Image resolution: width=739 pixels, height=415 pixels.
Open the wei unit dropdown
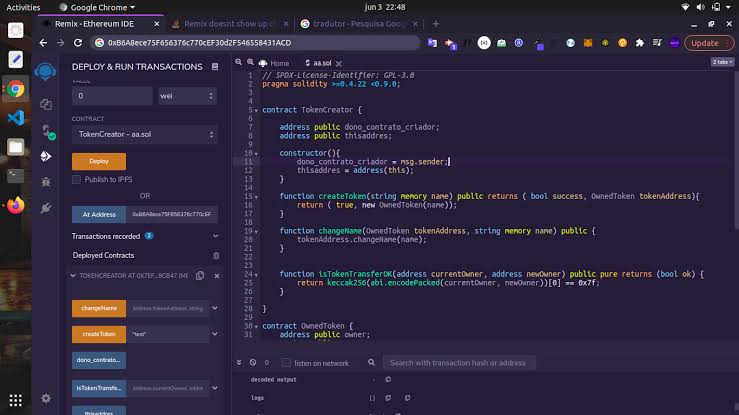tap(187, 96)
